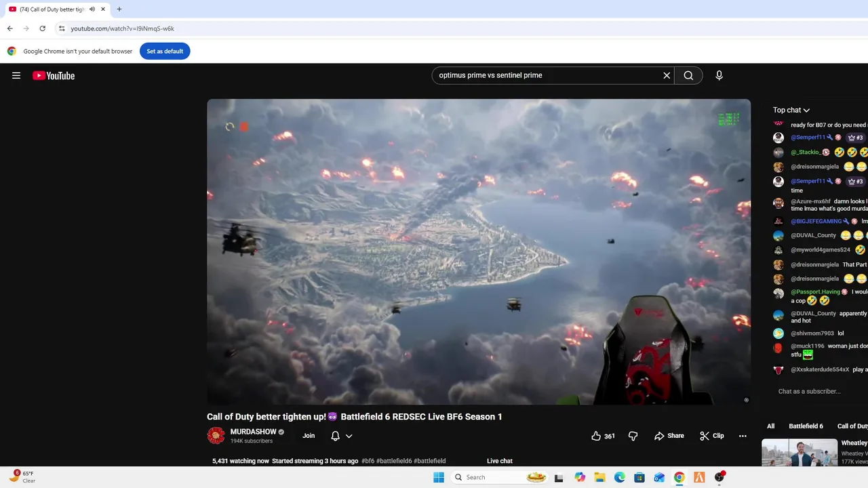Open @_Stackio_ chat author
Screen dimensions: 868x488
click(807, 152)
